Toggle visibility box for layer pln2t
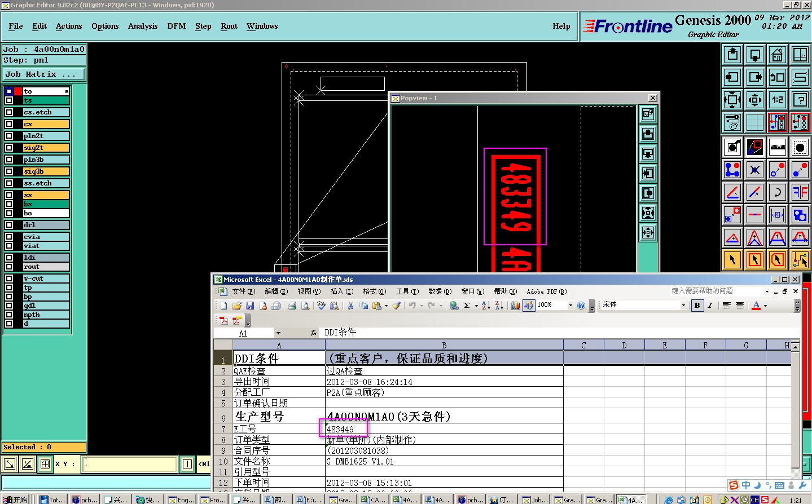This screenshot has width=812, height=504. pyautogui.click(x=9, y=136)
